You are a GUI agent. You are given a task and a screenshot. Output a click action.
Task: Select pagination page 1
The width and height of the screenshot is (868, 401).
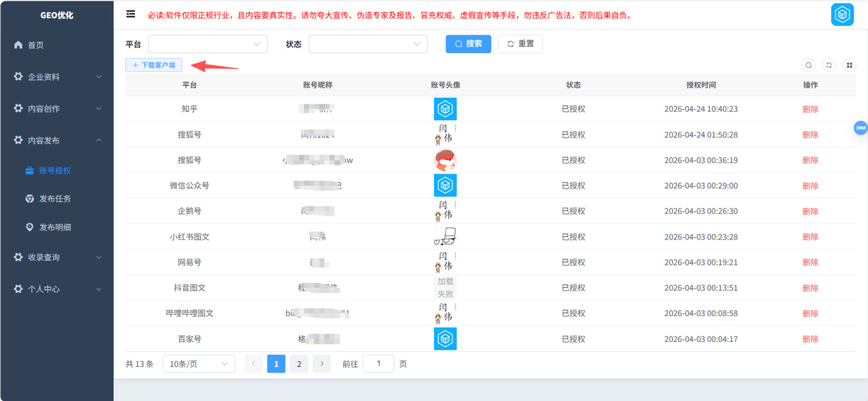coord(276,364)
